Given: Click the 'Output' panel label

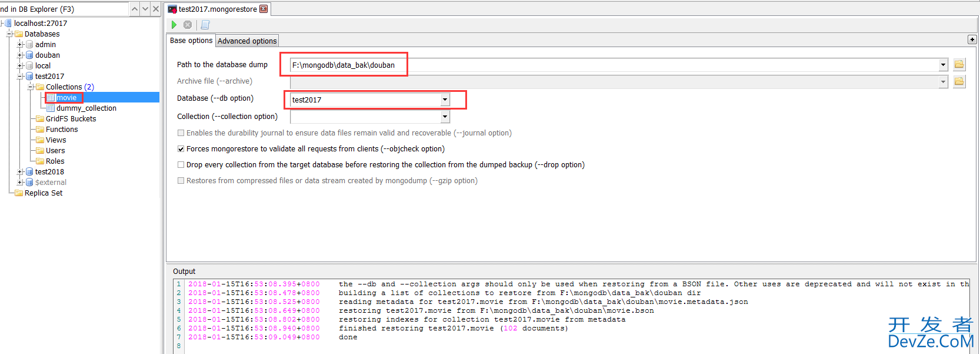Looking at the screenshot, I should click(x=184, y=272).
